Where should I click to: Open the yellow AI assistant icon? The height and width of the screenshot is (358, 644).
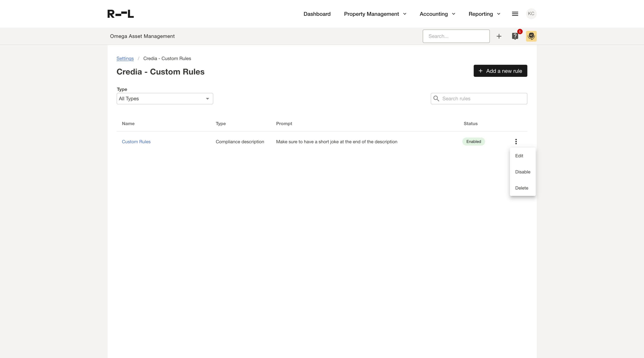pyautogui.click(x=531, y=36)
